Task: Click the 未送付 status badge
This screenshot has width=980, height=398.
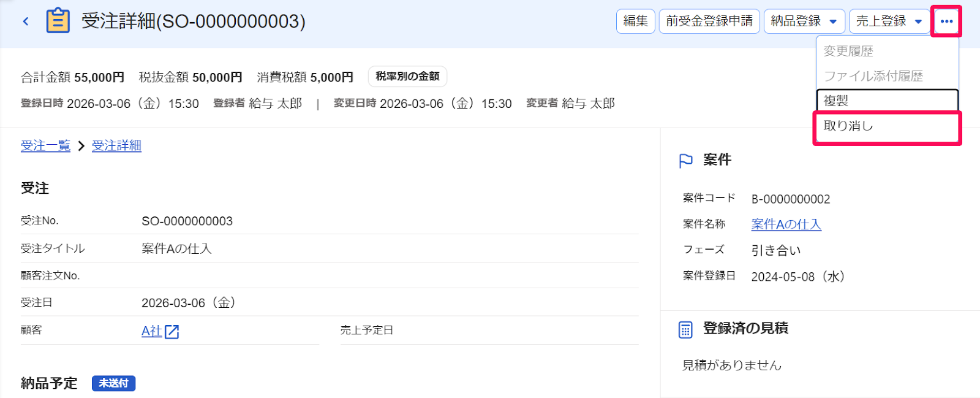Action: [x=114, y=383]
